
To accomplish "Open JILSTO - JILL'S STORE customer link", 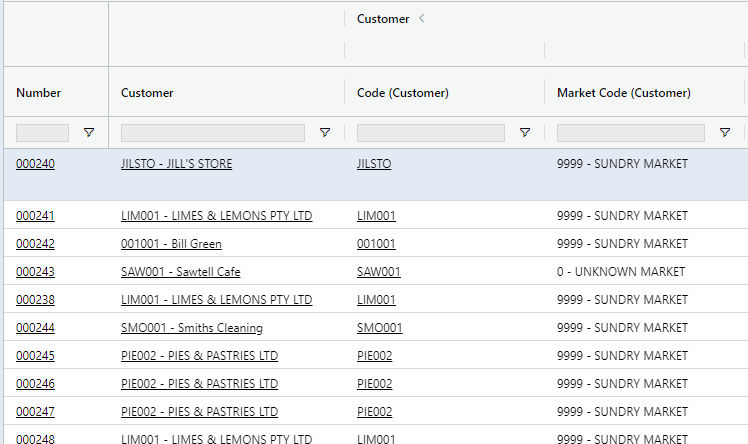I will [176, 164].
